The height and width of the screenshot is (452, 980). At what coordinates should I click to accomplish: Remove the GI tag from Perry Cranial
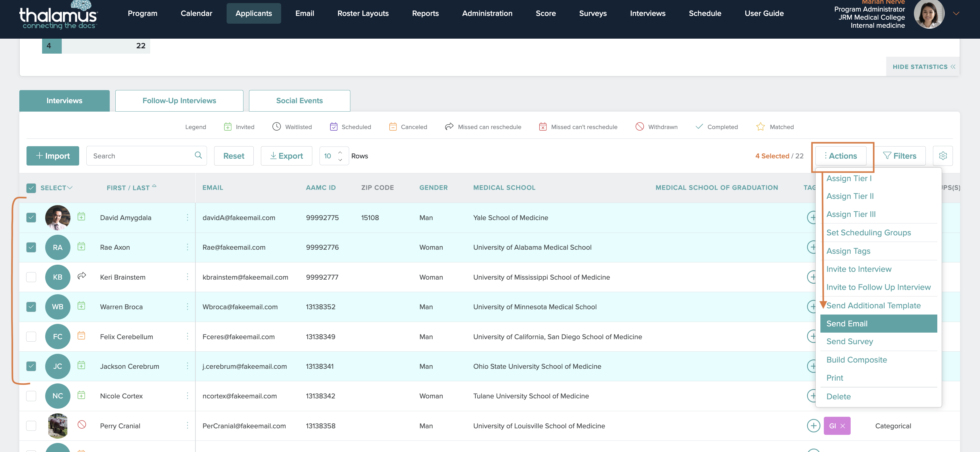point(843,426)
